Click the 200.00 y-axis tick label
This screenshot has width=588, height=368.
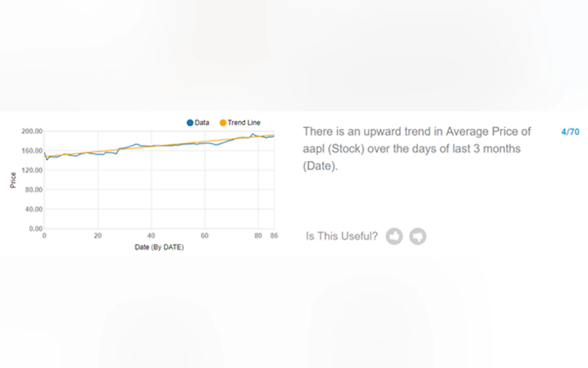point(32,131)
